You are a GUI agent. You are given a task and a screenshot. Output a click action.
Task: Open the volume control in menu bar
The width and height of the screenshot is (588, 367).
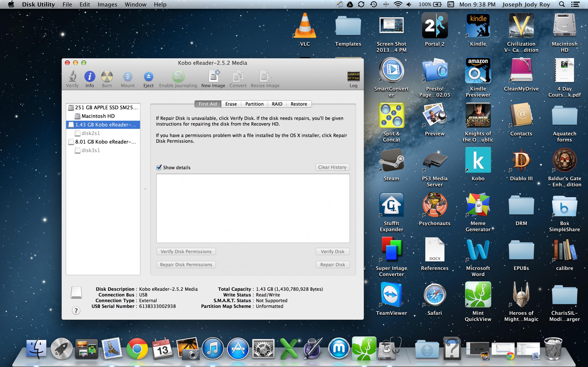tap(409, 4)
